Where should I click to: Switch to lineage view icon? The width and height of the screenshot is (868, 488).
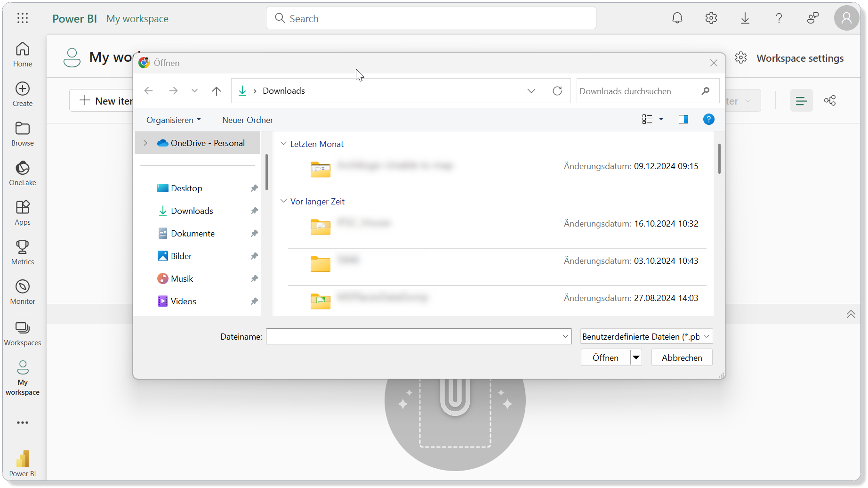(x=830, y=101)
